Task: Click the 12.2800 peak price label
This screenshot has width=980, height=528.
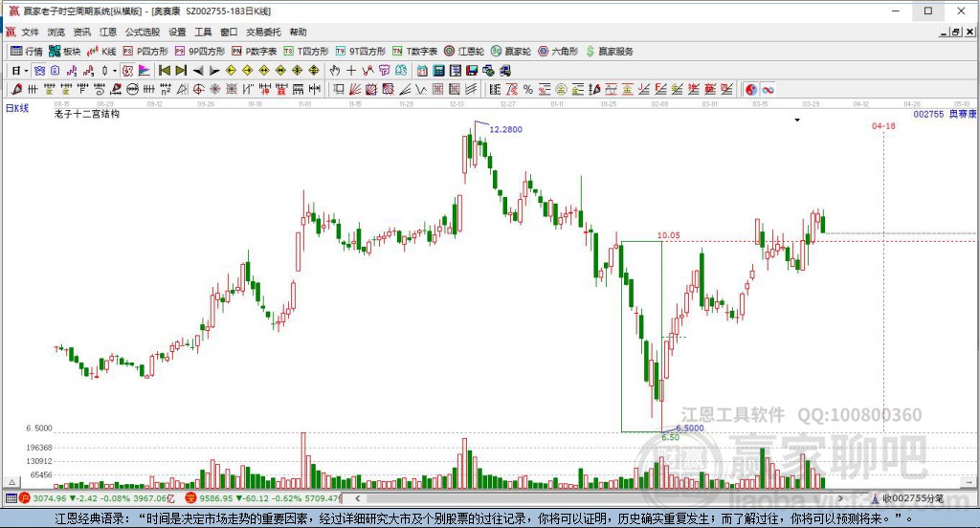Action: click(505, 129)
